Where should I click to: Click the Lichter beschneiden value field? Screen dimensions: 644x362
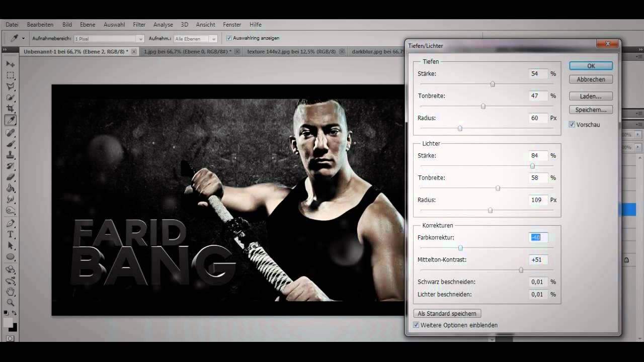click(x=538, y=294)
